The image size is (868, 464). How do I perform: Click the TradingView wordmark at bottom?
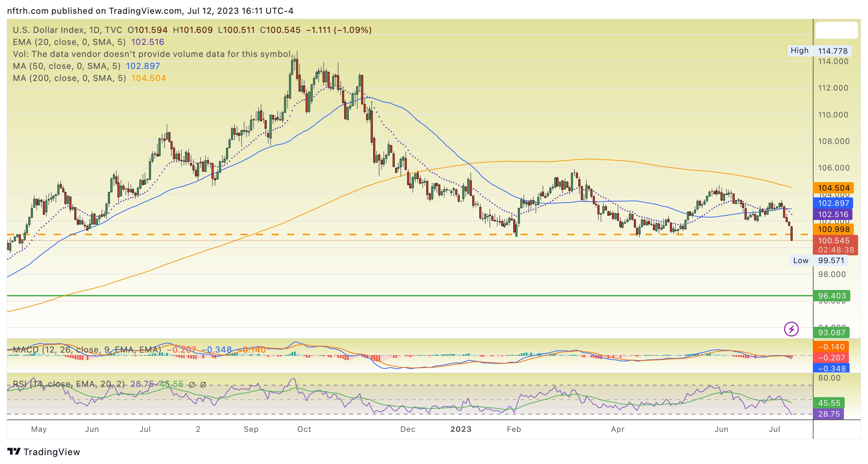point(52,452)
